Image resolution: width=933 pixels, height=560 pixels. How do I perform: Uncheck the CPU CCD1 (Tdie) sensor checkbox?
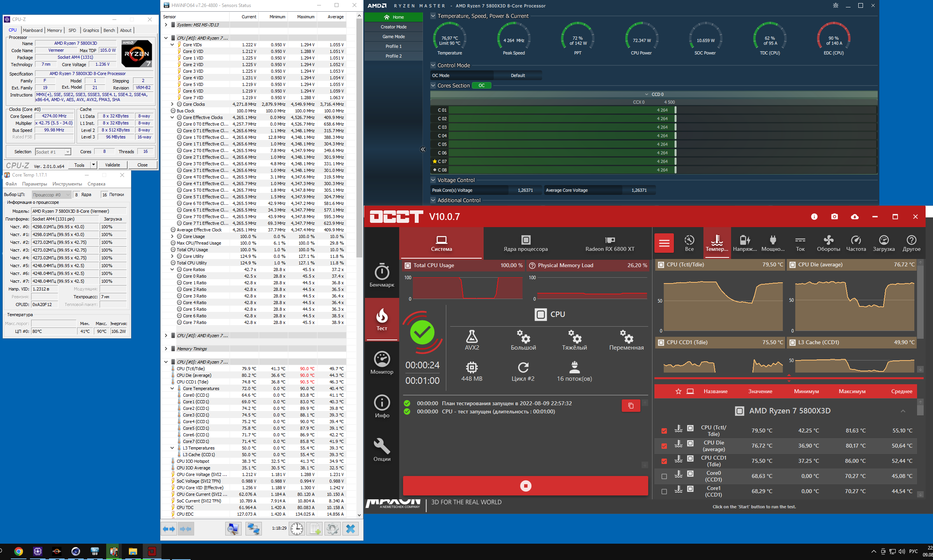pyautogui.click(x=664, y=461)
